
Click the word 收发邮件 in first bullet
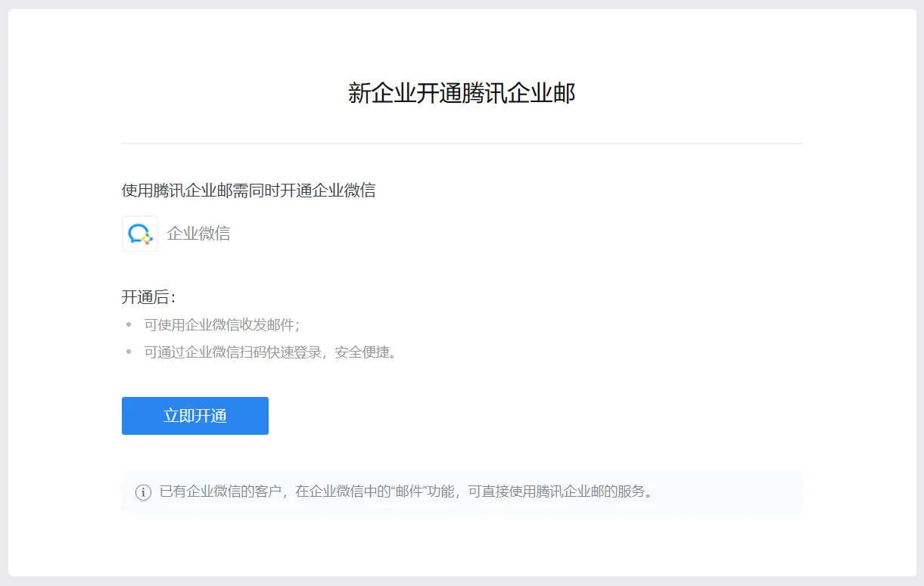[x=270, y=325]
